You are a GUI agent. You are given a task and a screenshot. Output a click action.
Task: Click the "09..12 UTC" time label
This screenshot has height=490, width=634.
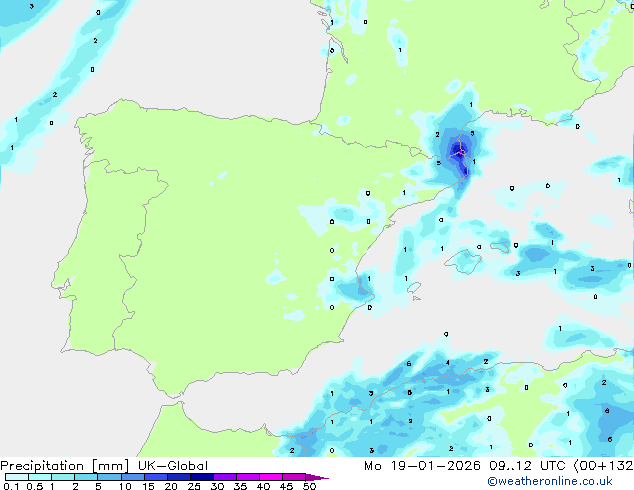pyautogui.click(x=526, y=466)
